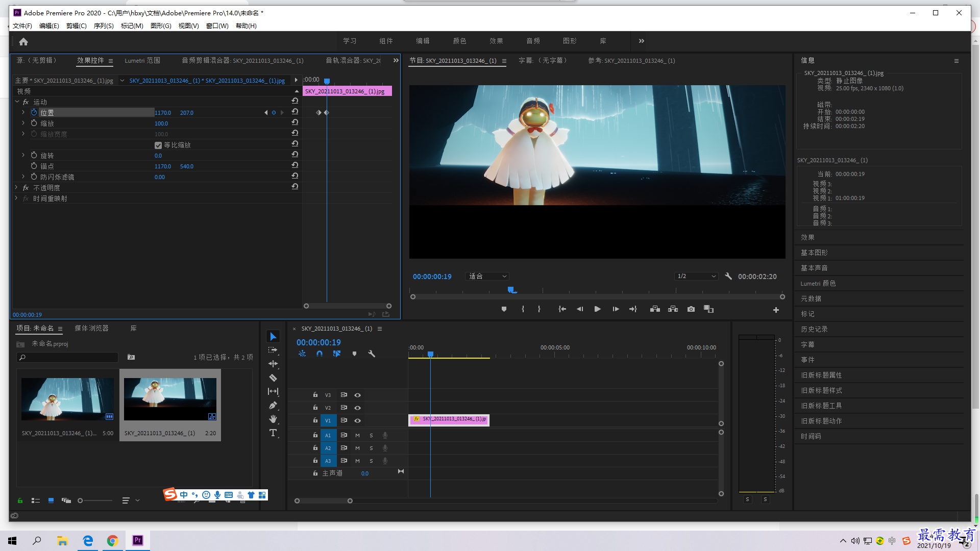
Task: Switch to 编辑 workspace tab
Action: click(423, 41)
